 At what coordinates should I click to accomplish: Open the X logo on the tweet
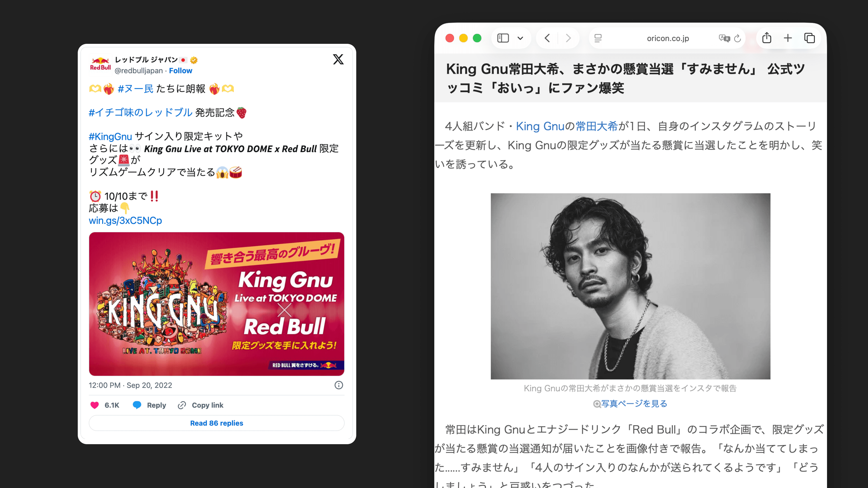338,59
